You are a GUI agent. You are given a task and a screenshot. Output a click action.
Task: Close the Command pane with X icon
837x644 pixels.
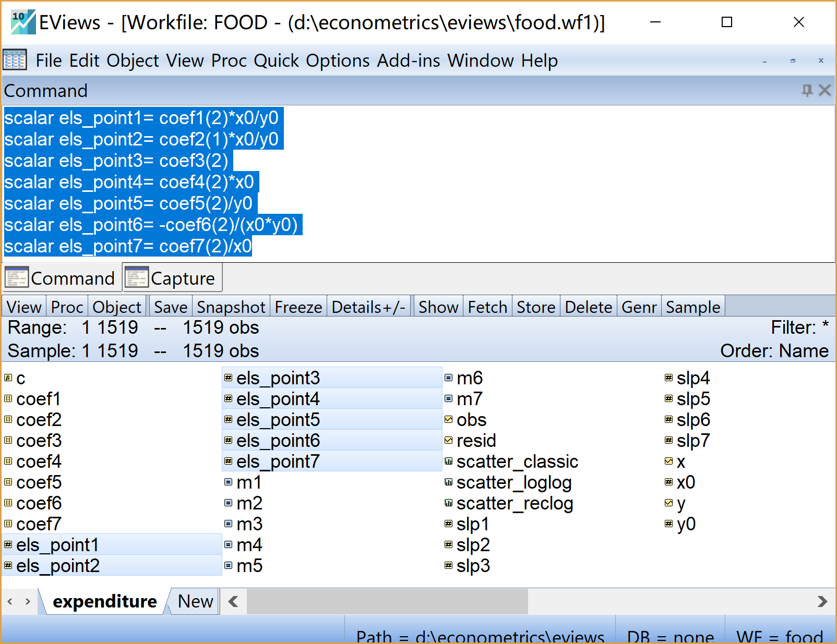point(824,91)
